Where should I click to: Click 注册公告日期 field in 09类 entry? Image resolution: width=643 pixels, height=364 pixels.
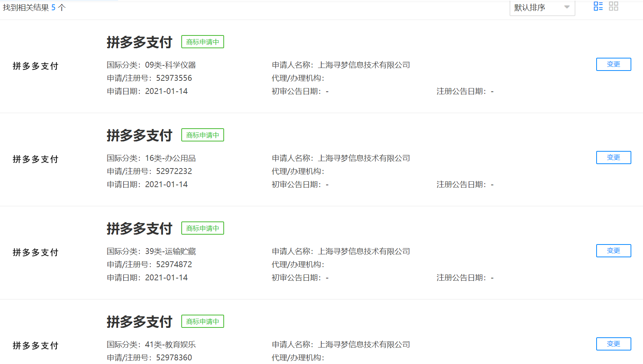465,91
